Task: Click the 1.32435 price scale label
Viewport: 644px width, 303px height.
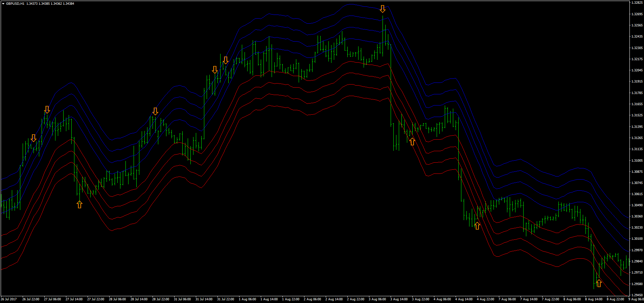Action: point(637,36)
